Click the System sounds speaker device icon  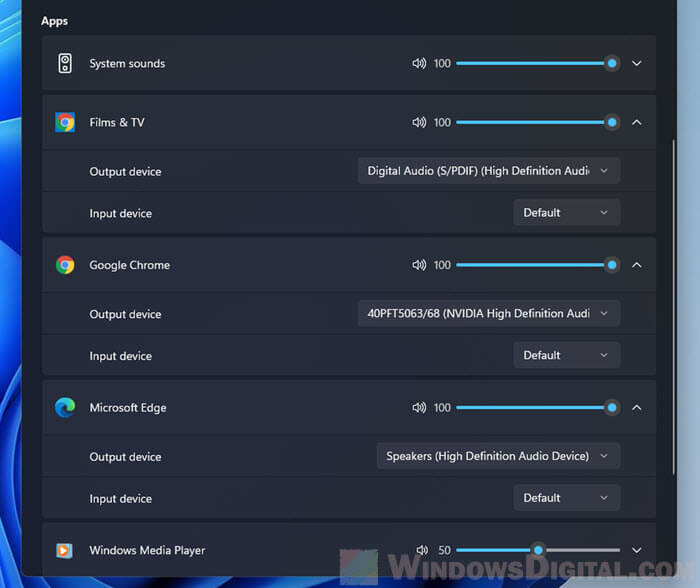point(65,63)
